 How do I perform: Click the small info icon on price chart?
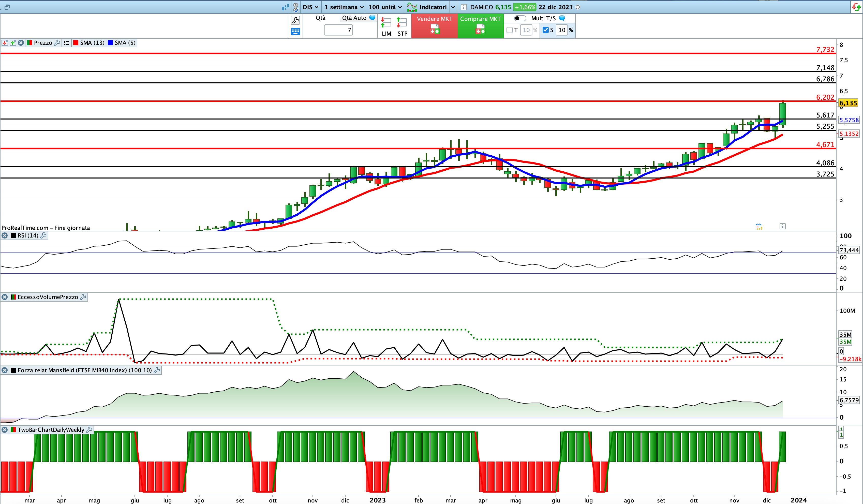coord(782,226)
